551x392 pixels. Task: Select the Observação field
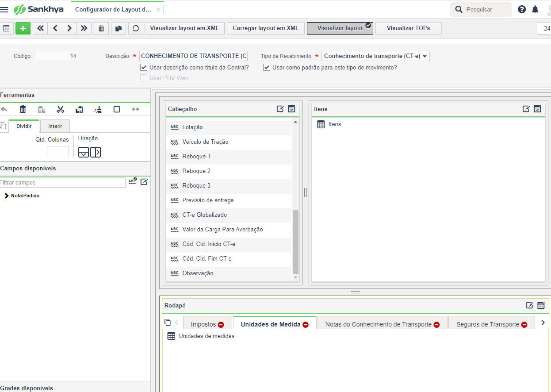tap(229, 273)
